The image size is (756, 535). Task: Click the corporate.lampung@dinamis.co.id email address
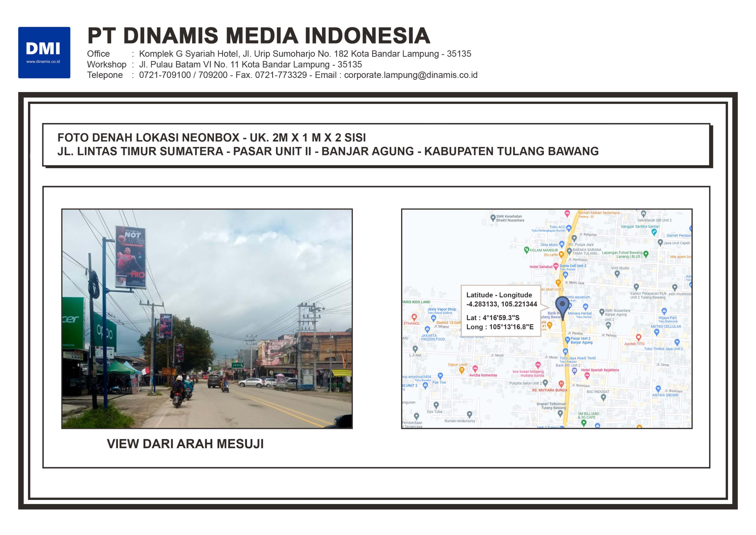tap(410, 75)
